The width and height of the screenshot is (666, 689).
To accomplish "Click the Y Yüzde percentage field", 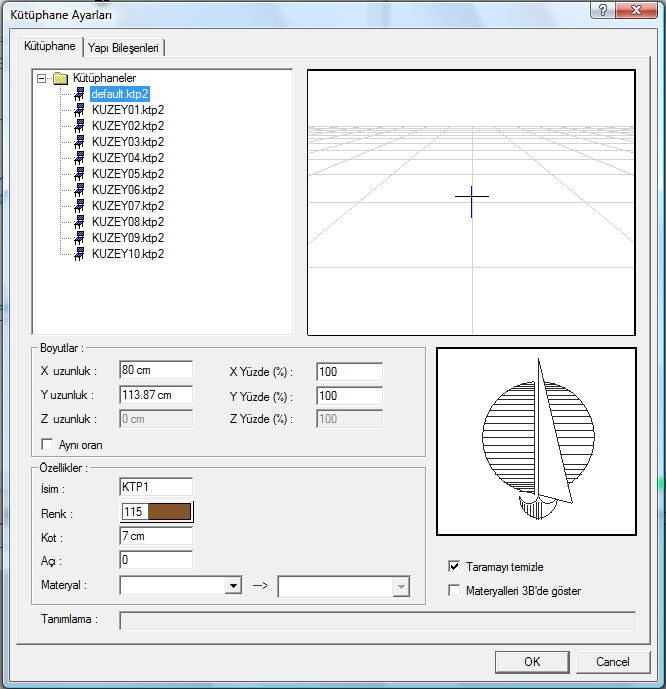I will click(x=349, y=395).
